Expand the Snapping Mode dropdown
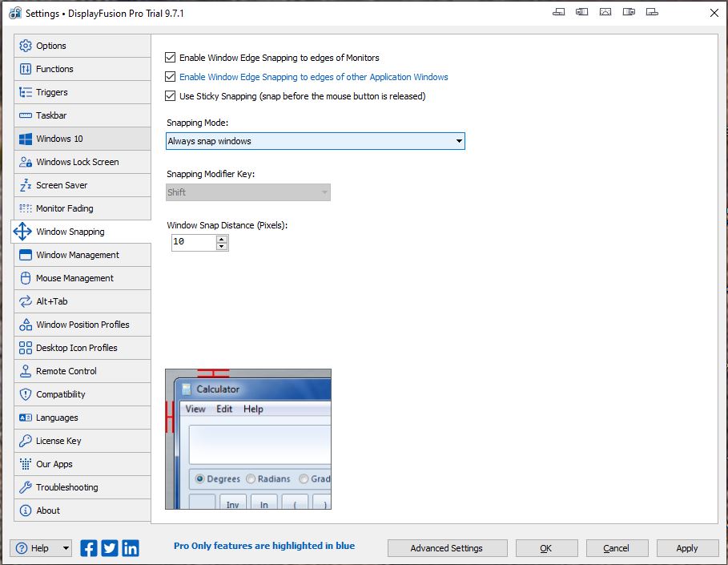The height and width of the screenshot is (565, 728). (316, 141)
